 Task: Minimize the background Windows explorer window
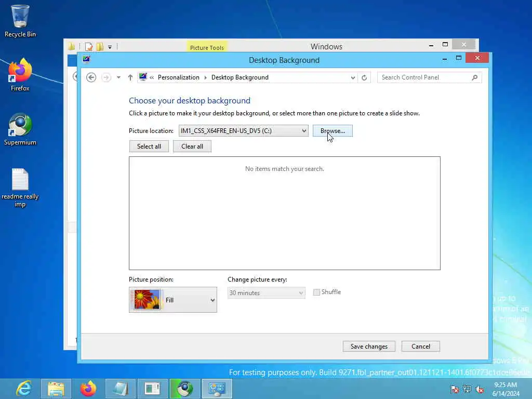pyautogui.click(x=431, y=45)
